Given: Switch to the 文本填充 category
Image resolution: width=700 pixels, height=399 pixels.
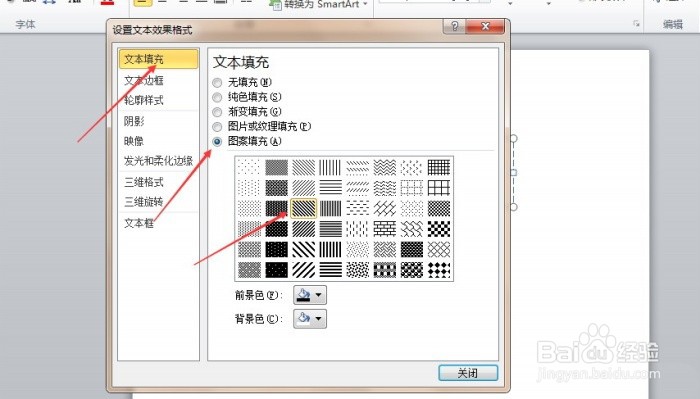Looking at the screenshot, I should coord(158,59).
